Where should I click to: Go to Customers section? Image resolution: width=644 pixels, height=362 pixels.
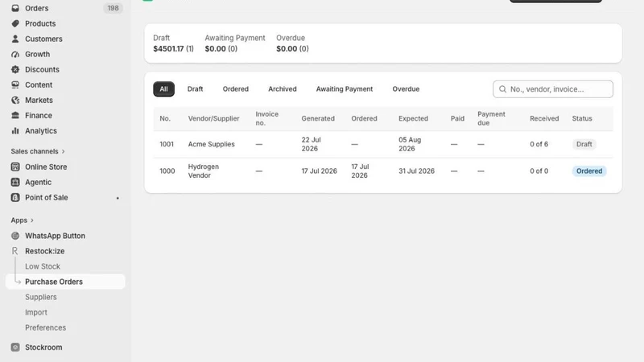tap(43, 39)
